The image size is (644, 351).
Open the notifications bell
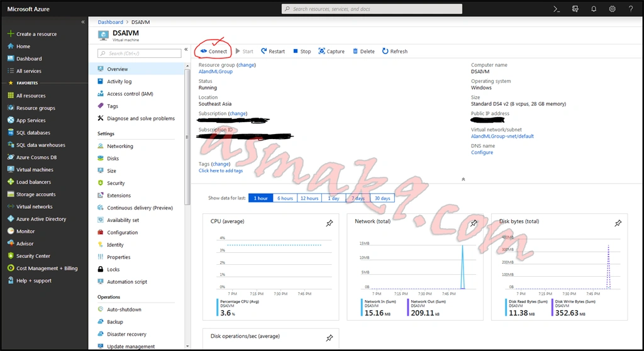(x=594, y=9)
